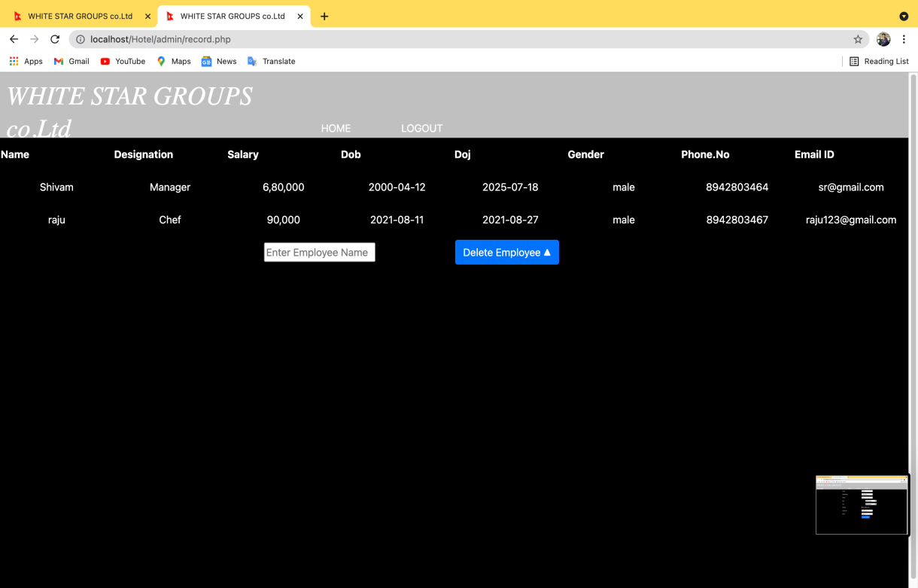The height and width of the screenshot is (588, 918).
Task: Reload the record.php page
Action: pos(54,38)
